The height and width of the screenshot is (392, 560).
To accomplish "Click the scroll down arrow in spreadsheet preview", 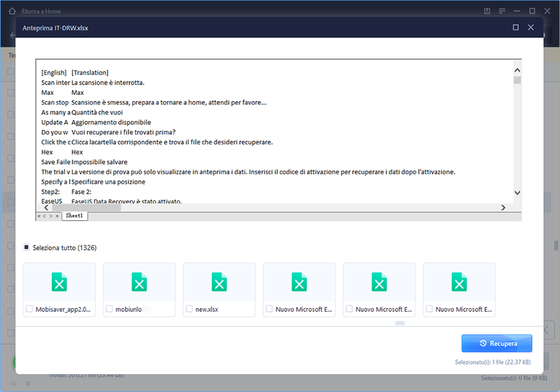I will (x=517, y=193).
